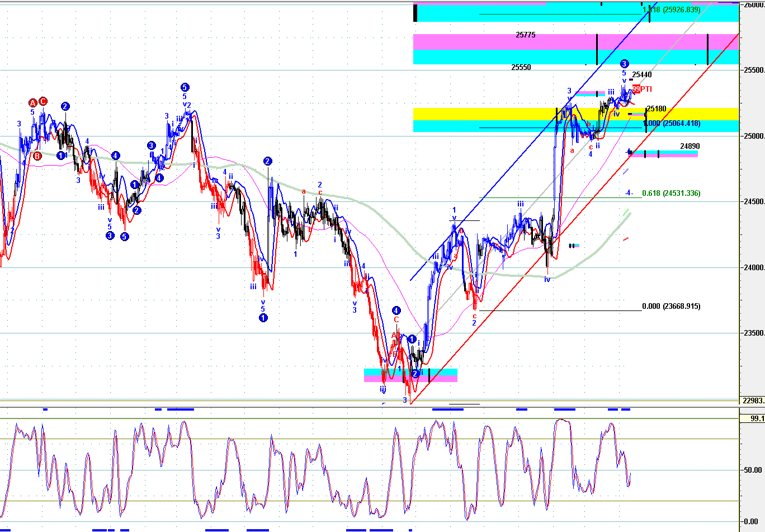This screenshot has width=765, height=532.
Task: Select the 25550 target price label
Action: point(521,67)
